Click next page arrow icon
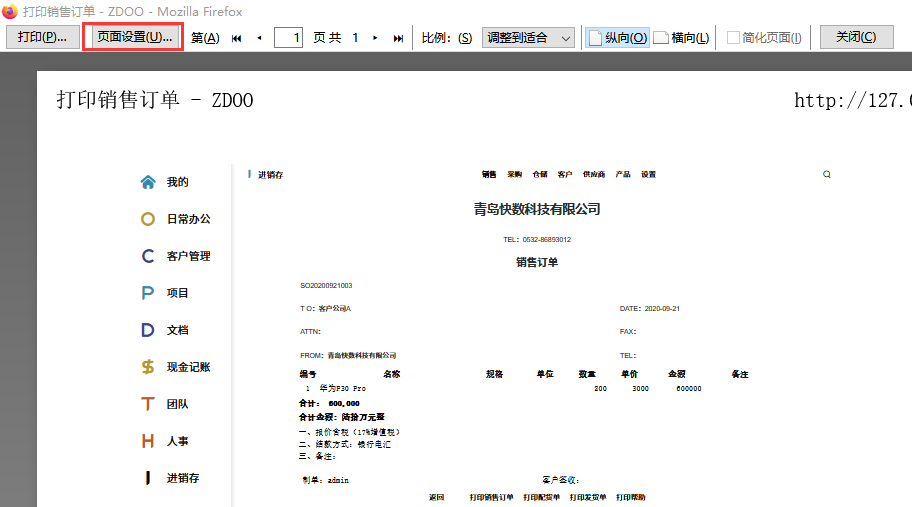Image resolution: width=912 pixels, height=507 pixels. (375, 38)
